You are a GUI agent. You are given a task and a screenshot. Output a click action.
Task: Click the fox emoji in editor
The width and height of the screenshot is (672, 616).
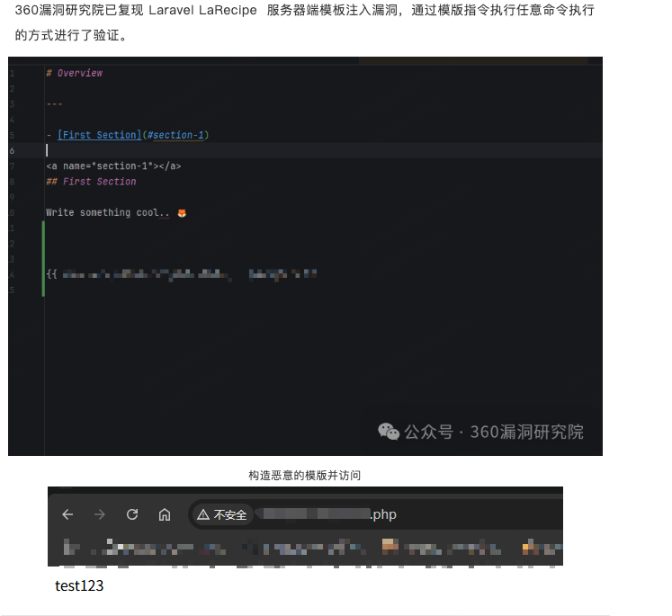182,213
